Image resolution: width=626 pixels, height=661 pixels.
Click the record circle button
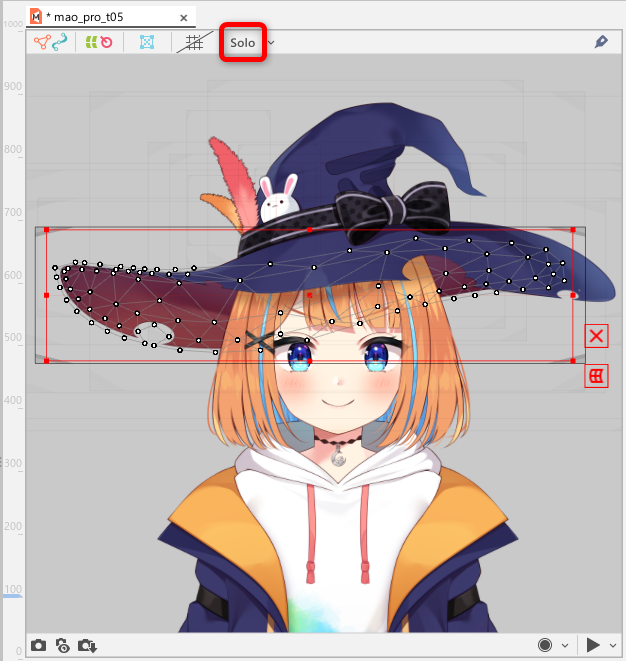(545, 645)
